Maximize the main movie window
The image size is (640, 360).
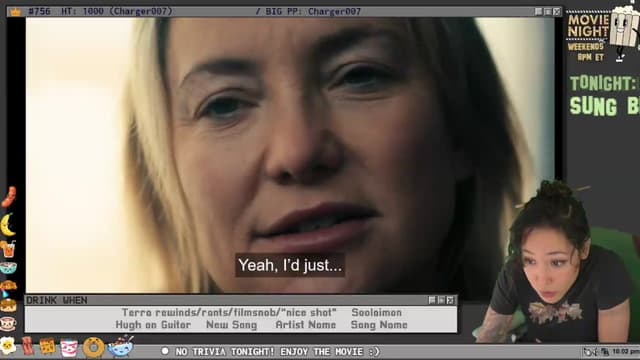pyautogui.click(x=548, y=12)
